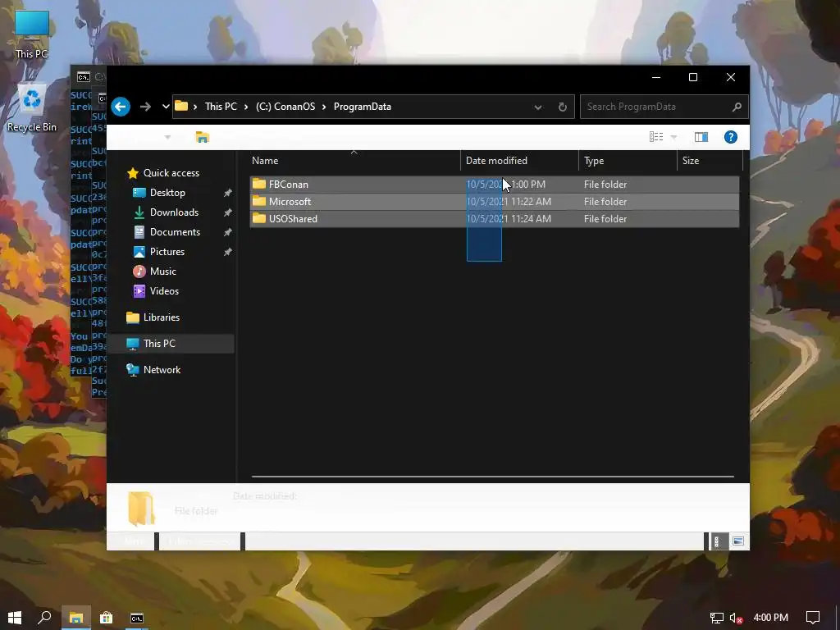
Task: Sort by the Name column header
Action: (x=355, y=161)
